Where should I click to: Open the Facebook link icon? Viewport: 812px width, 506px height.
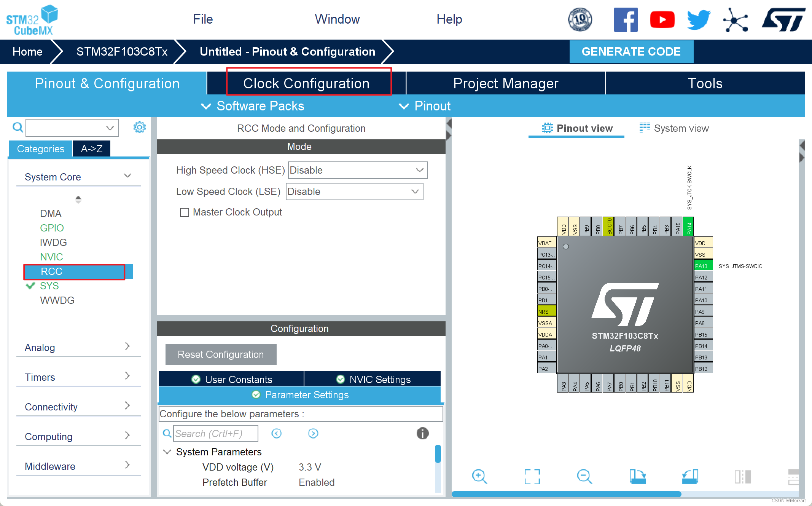[x=626, y=20]
